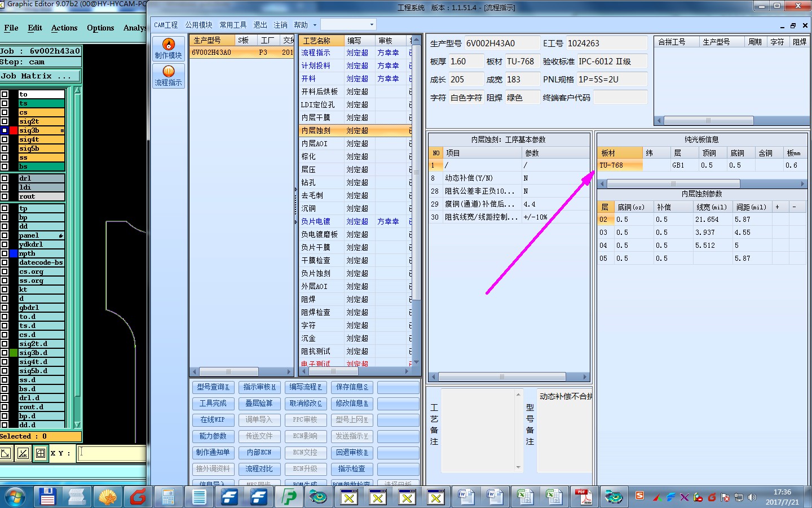Image resolution: width=812 pixels, height=508 pixels.
Task: Toggle checkbox for layer drl
Action: coord(5,178)
